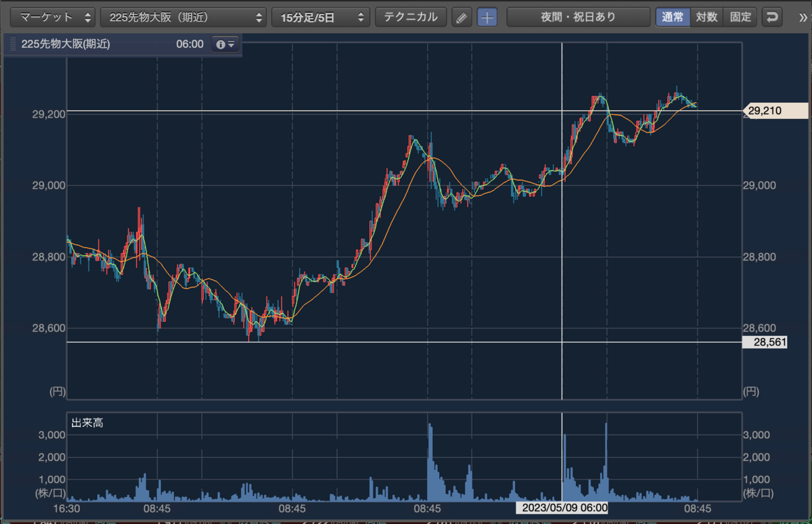The height and width of the screenshot is (524, 812).
Task: Click the 夜間・祝日あり session button
Action: coord(578,17)
